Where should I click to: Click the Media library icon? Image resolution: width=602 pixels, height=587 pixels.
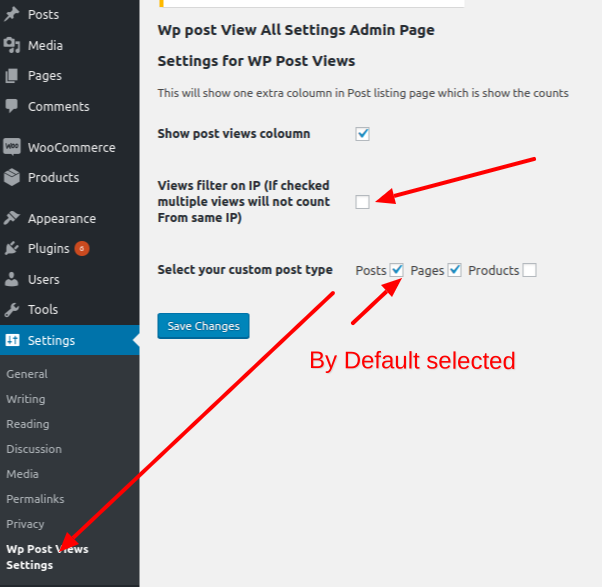pyautogui.click(x=12, y=45)
